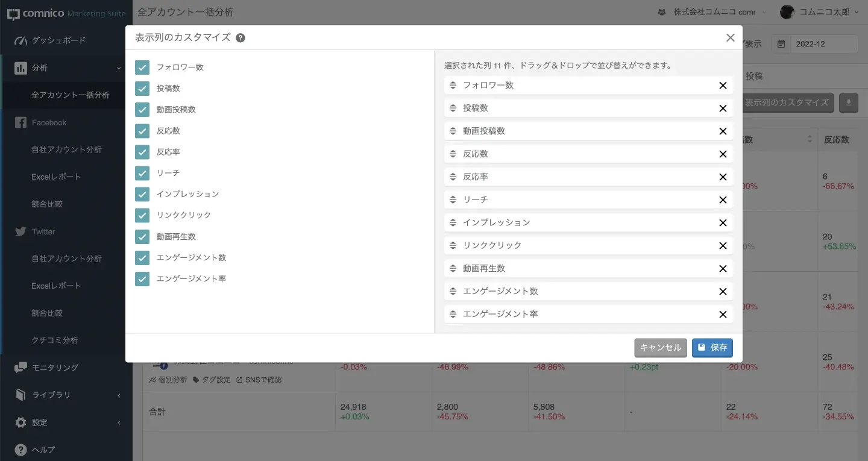This screenshot has width=868, height=461.
Task: Remove リーチ from selected columns
Action: (x=723, y=200)
